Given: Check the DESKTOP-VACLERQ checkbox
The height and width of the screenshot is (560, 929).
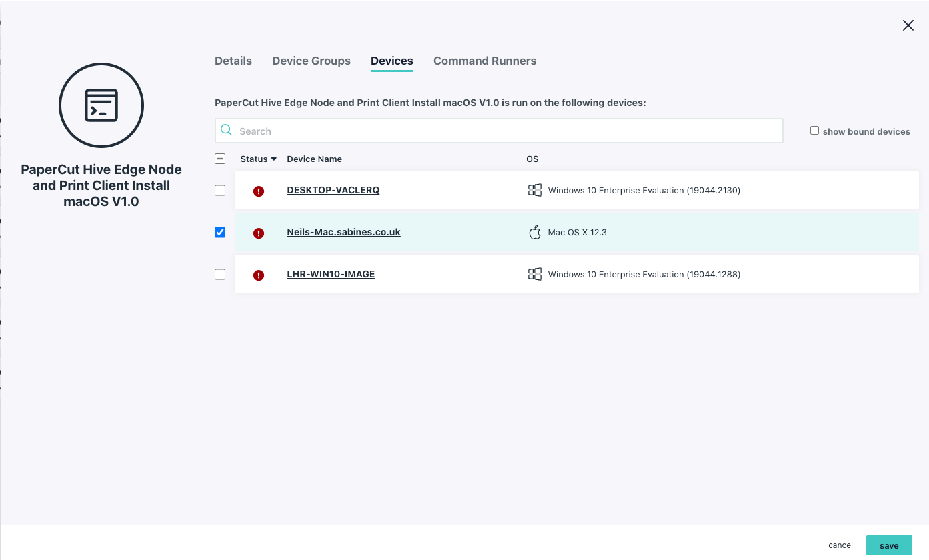Looking at the screenshot, I should click(x=220, y=190).
